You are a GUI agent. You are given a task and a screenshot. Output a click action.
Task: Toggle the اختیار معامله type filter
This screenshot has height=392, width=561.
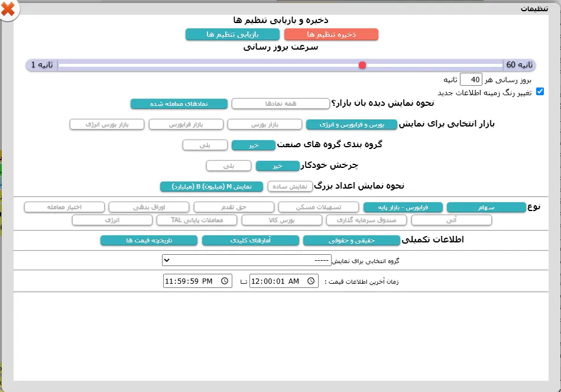pos(64,208)
